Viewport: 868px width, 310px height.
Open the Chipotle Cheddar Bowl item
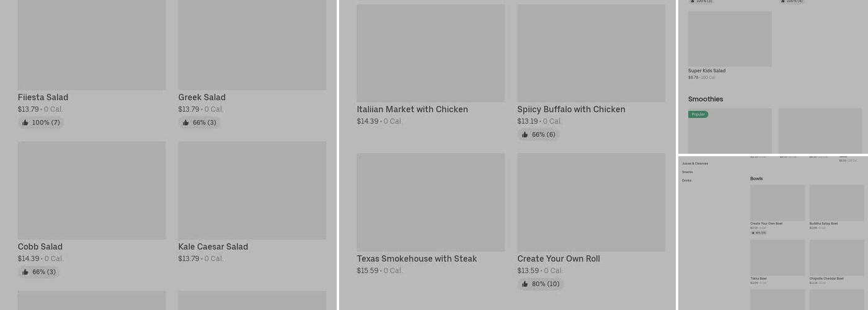pyautogui.click(x=826, y=278)
